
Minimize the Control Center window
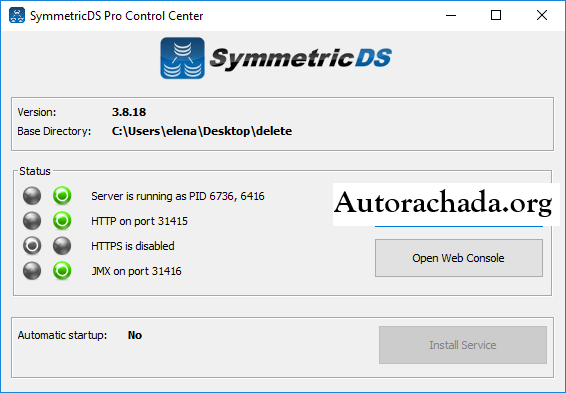451,16
